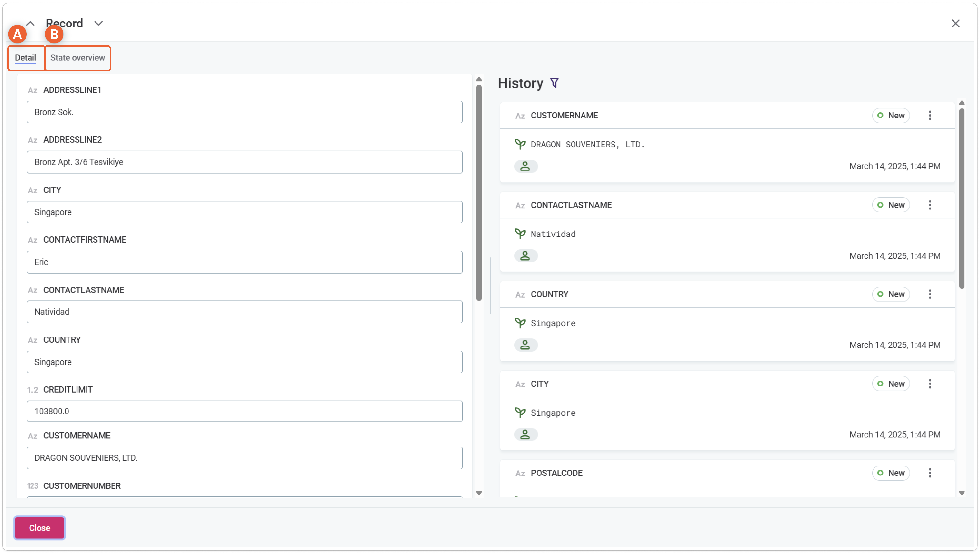The height and width of the screenshot is (554, 980).
Task: Click the Az text-type icon beside ADDRESSLINE1
Action: 32,90
